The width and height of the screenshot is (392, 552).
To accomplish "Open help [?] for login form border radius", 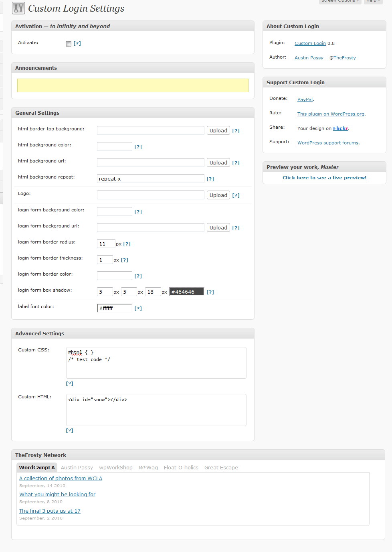I will click(127, 244).
